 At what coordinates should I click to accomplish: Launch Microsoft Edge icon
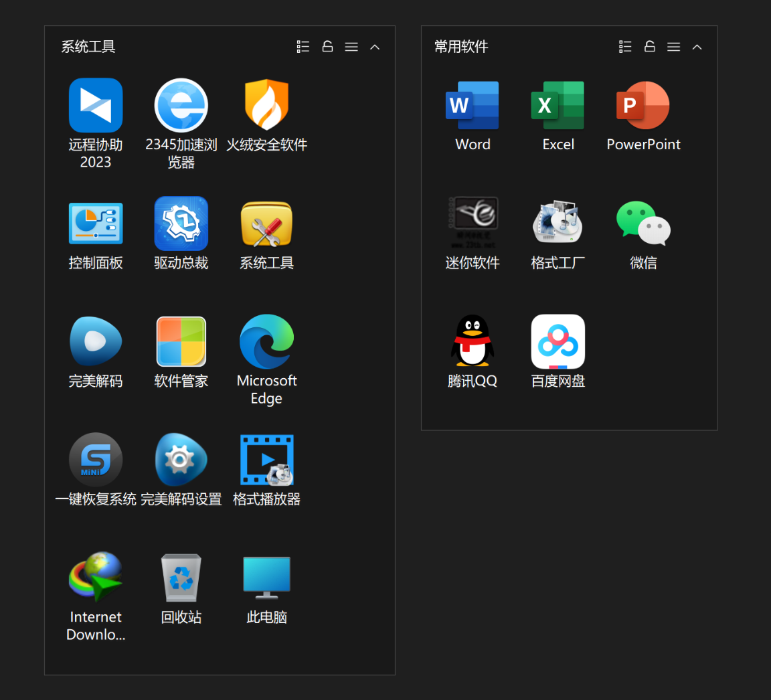266,342
